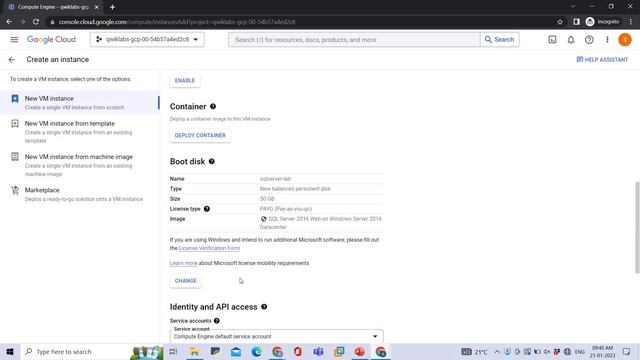Bookmark this page with the star icon
The image size is (640, 360).
(x=560, y=22)
